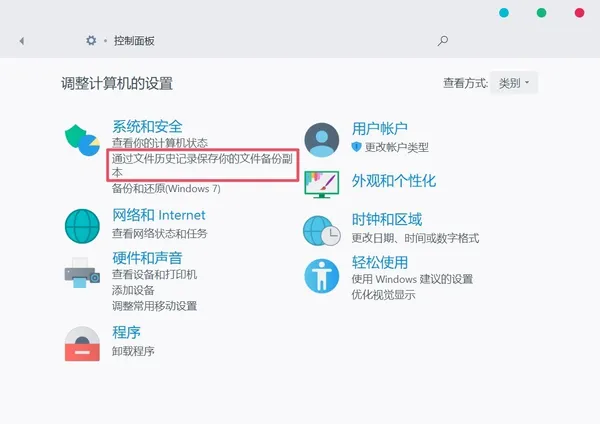Click the User Accounts avatar icon
Image resolution: width=600 pixels, height=424 pixels.
click(x=322, y=140)
